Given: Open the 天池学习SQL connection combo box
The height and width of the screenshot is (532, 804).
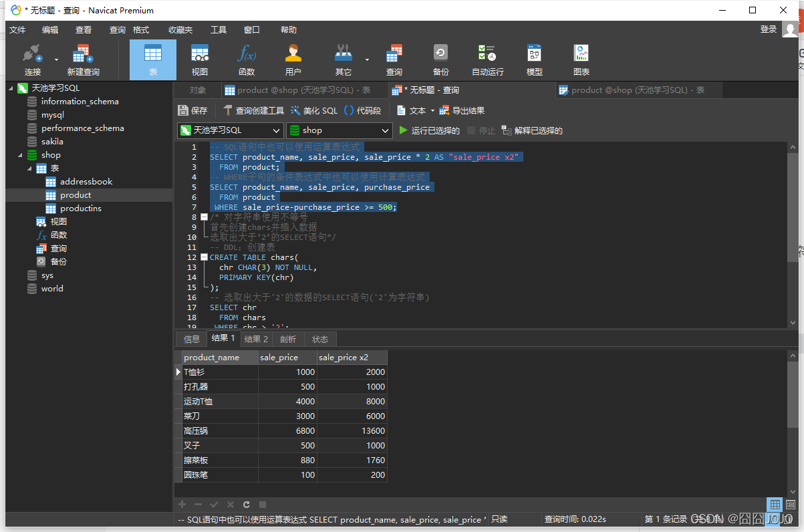Looking at the screenshot, I should point(231,130).
